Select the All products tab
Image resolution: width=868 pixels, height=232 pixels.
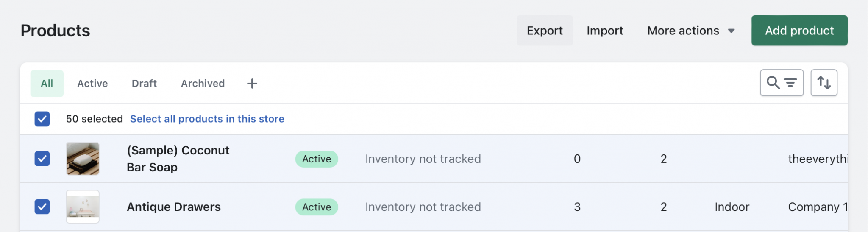(x=47, y=84)
